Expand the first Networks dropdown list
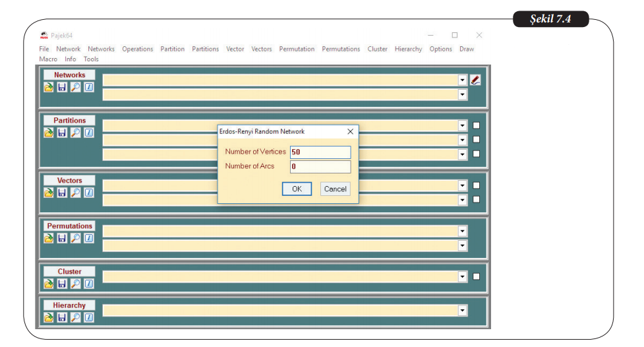 tap(463, 80)
